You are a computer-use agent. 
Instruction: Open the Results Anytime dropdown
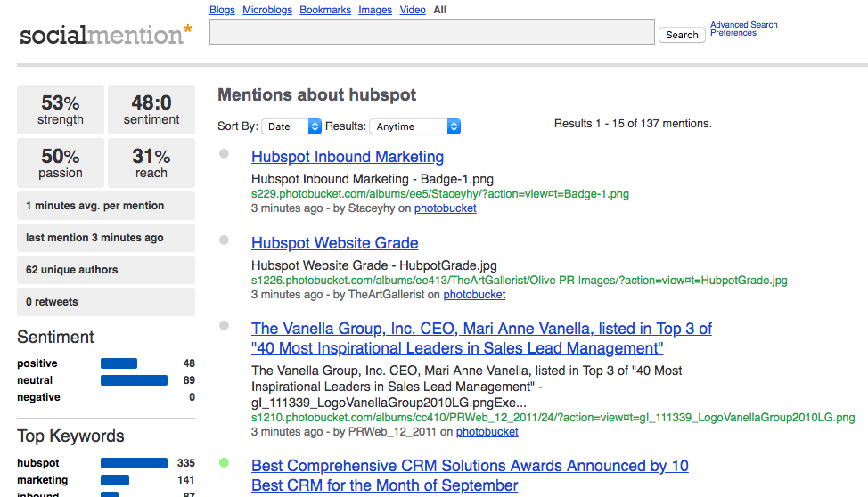(414, 126)
